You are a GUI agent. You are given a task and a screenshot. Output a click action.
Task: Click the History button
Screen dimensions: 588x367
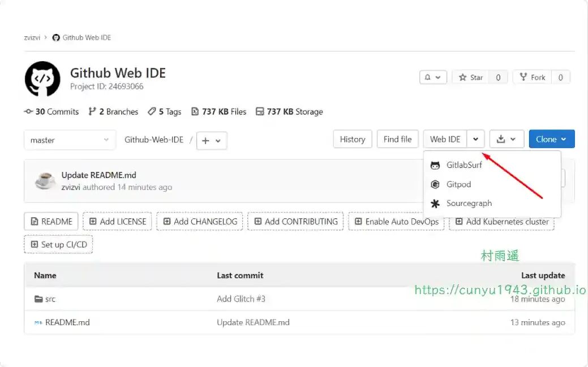click(352, 139)
